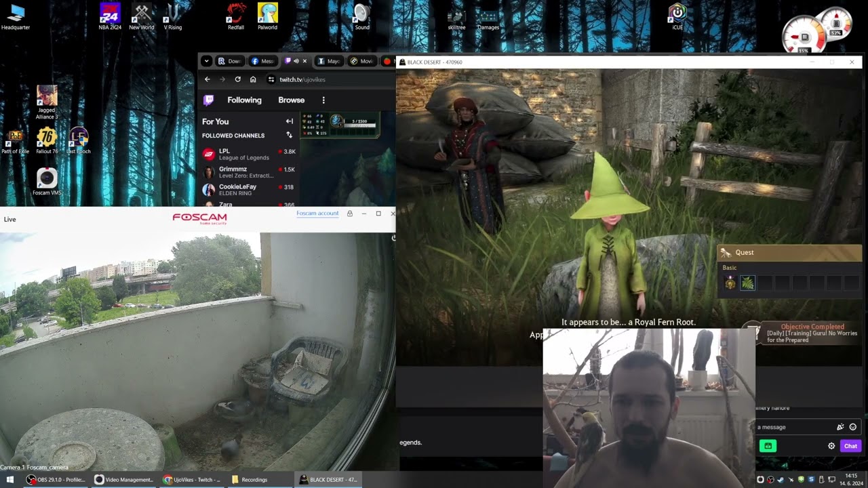Switch to the Messenger browser tab
Image resolution: width=868 pixels, height=488 pixels.
[262, 61]
